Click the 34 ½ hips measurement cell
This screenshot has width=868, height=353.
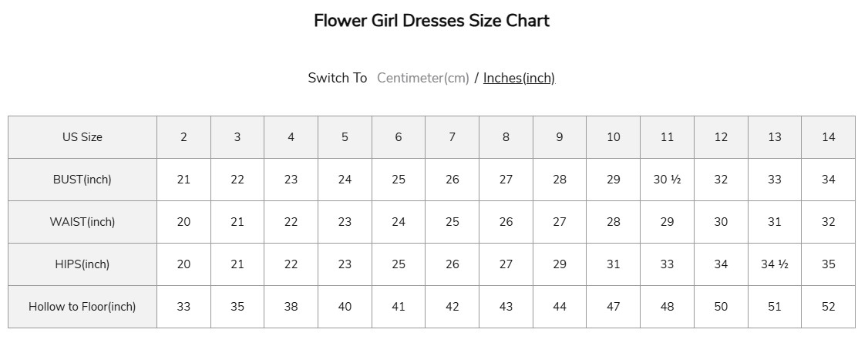(774, 264)
